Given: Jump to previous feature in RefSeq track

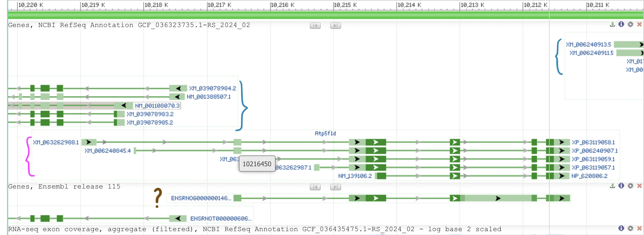Looking at the screenshot, I should pyautogui.click(x=315, y=26).
